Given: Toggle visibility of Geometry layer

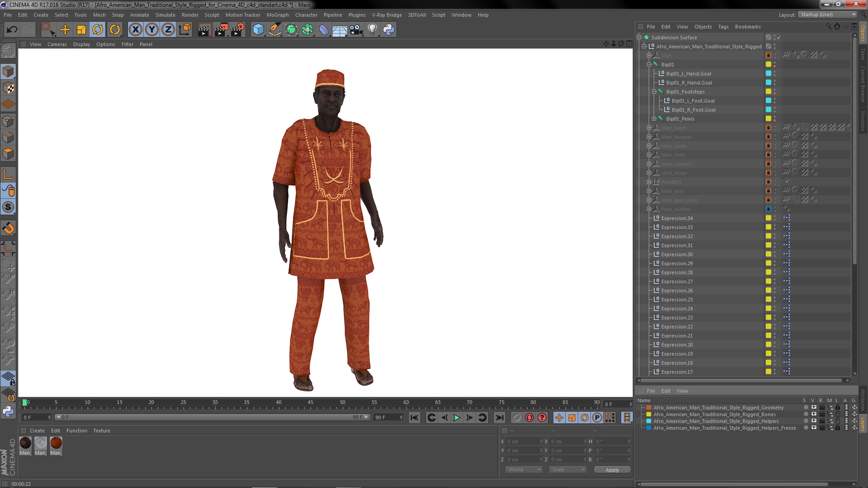Looking at the screenshot, I should pos(814,408).
